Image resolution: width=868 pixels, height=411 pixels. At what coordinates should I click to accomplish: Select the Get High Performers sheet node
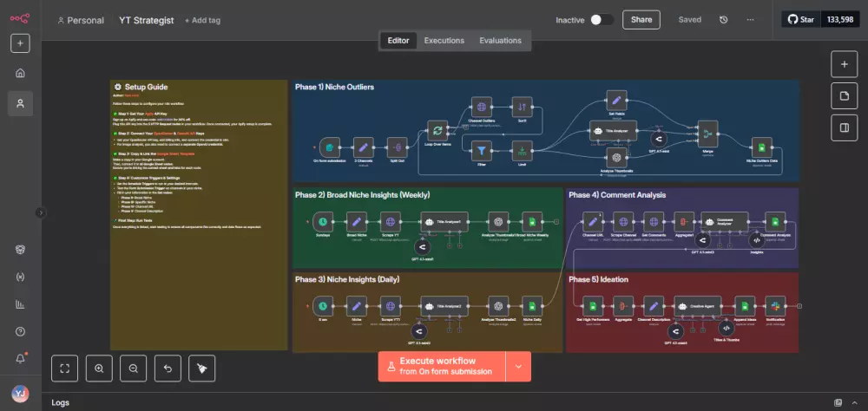point(593,306)
